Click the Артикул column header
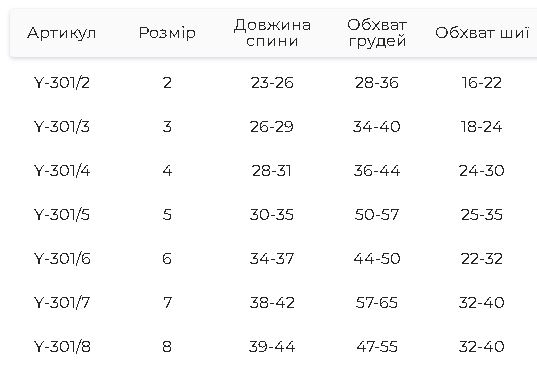This screenshot has height=381, width=537. 62,33
